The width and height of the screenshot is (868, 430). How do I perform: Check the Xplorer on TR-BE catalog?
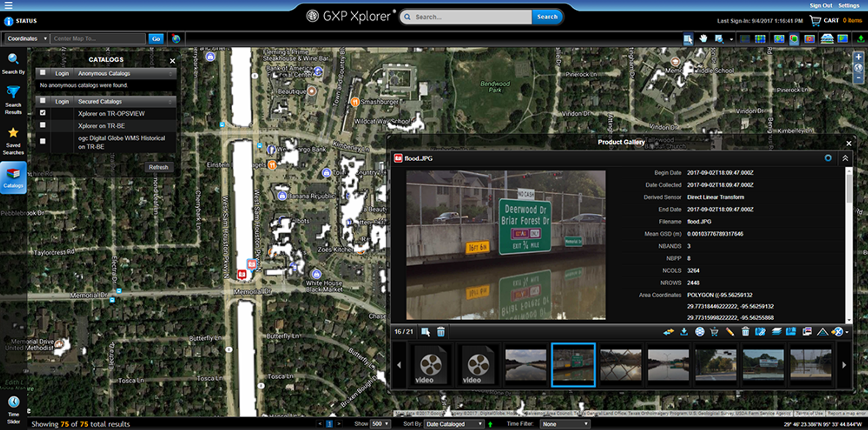click(x=42, y=125)
